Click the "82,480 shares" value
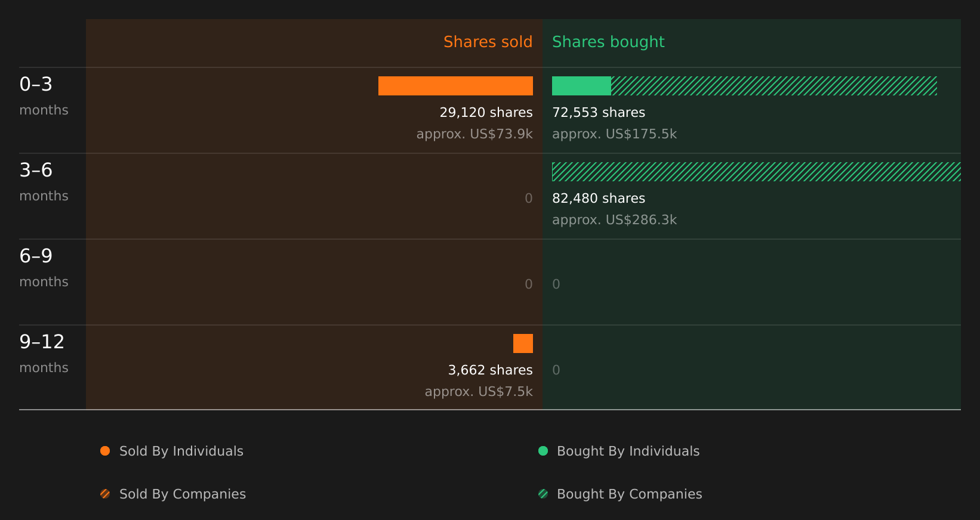Image resolution: width=980 pixels, height=520 pixels. (599, 198)
